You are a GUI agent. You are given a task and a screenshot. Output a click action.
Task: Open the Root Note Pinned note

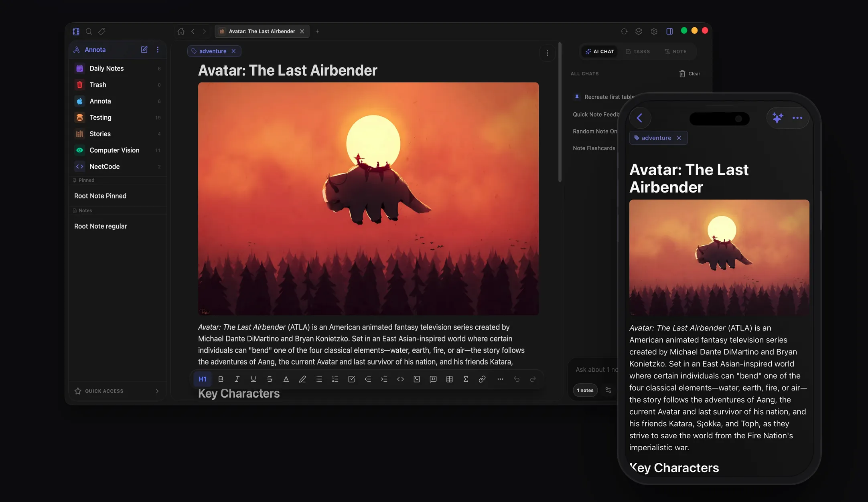pos(117,196)
